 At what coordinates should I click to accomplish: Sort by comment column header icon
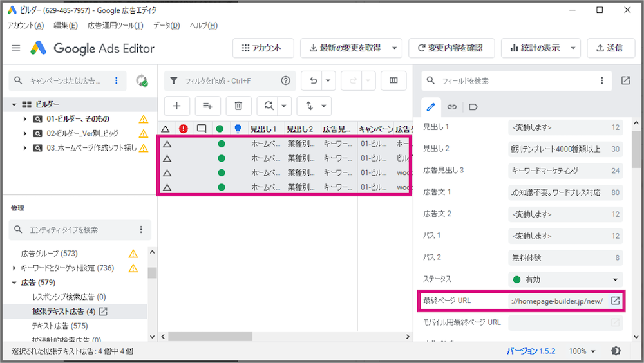(x=202, y=129)
